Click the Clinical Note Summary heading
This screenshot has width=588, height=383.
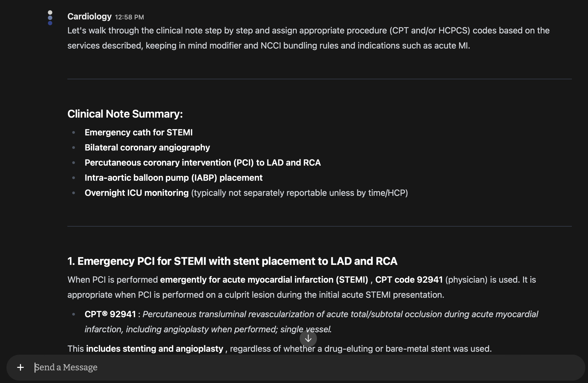point(125,114)
